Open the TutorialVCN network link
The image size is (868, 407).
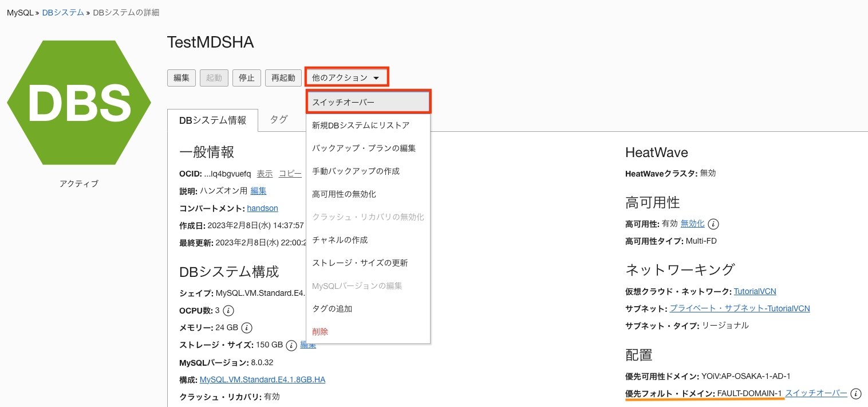(755, 291)
